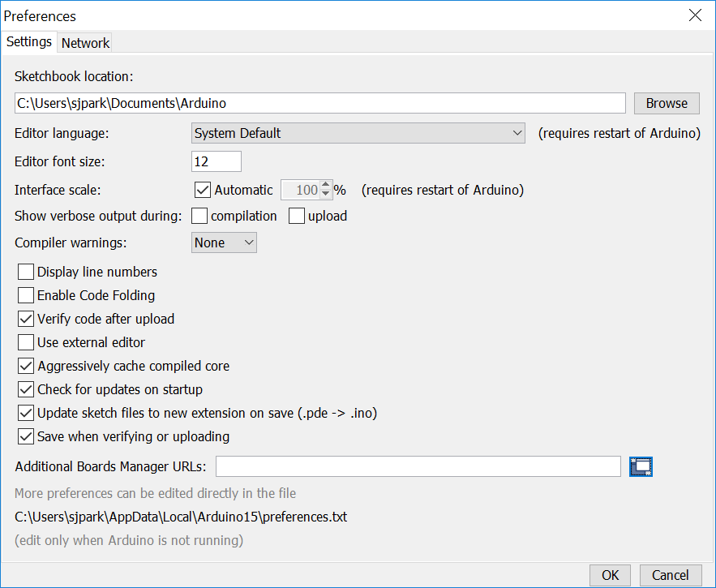716x588 pixels.
Task: Click the Browse button
Action: (667, 103)
